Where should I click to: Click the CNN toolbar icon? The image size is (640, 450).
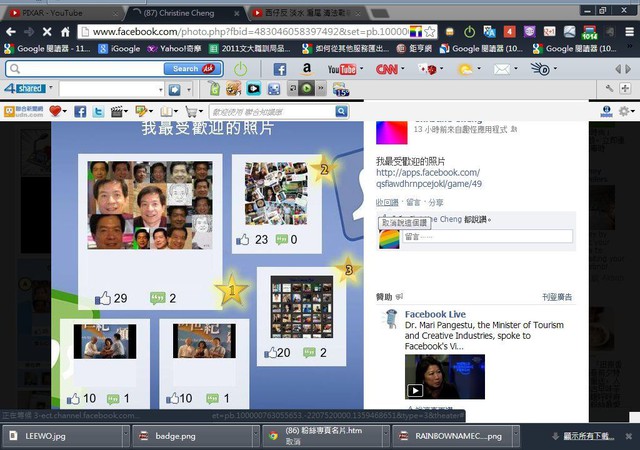[389, 69]
